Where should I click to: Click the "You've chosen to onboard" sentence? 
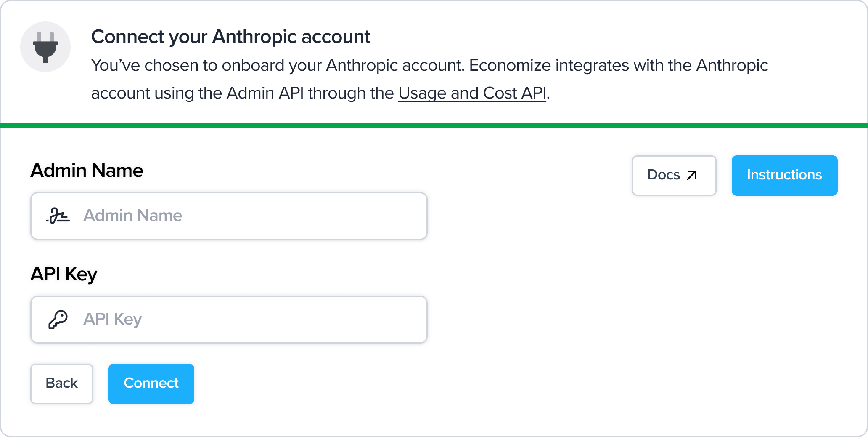pyautogui.click(x=278, y=65)
